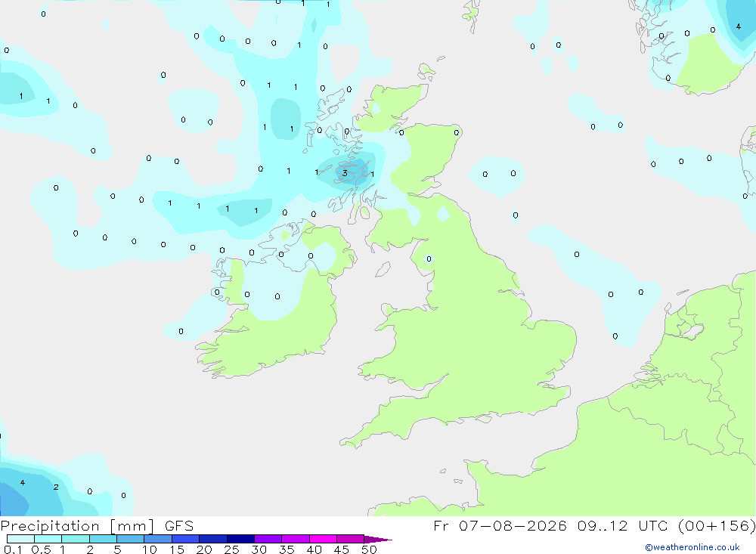Click the weatheronline.co.uk copyright link
The width and height of the screenshot is (756, 554).
[x=692, y=547]
